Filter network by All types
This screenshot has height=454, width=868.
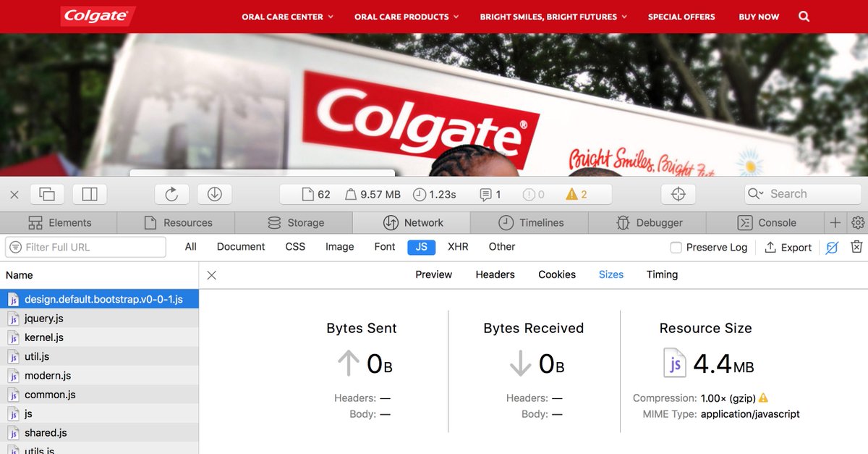click(191, 247)
